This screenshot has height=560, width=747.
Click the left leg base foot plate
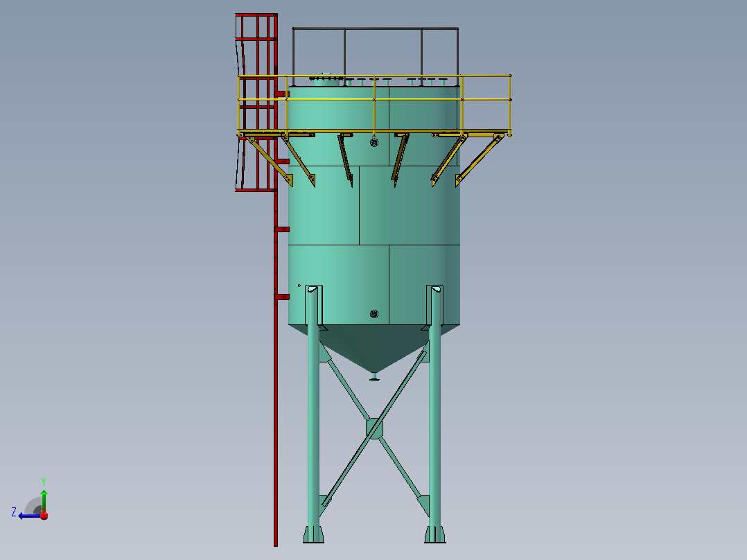point(313,535)
